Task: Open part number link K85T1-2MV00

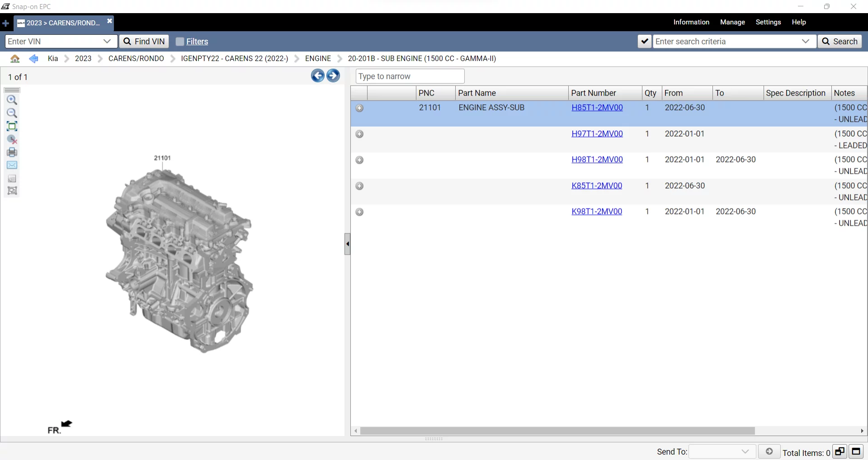Action: 596,185
